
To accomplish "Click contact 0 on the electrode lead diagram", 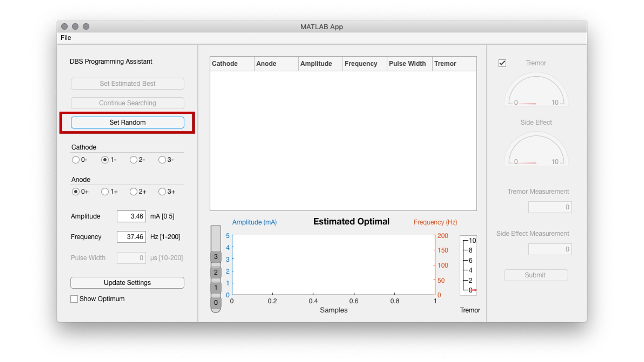I will (x=216, y=303).
